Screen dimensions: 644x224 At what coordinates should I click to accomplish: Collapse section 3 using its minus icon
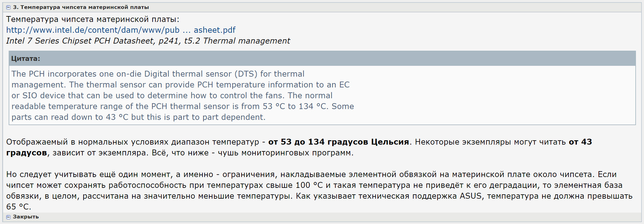(x=8, y=7)
